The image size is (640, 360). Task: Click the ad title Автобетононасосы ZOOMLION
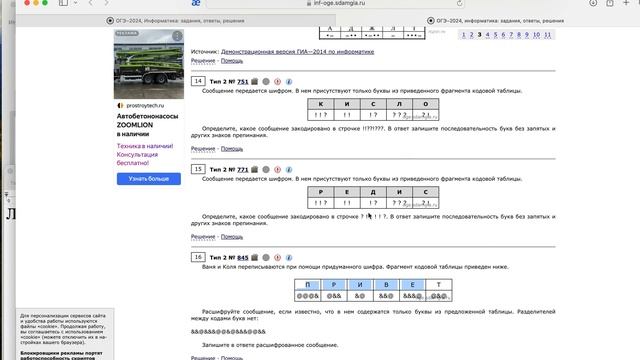pos(147,120)
